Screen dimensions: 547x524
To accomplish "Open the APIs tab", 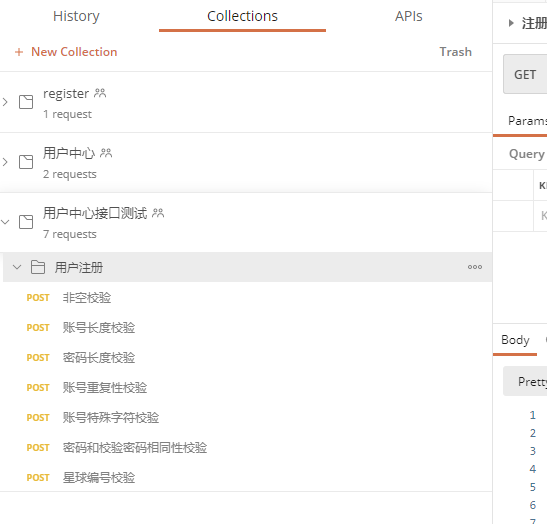I will point(408,16).
